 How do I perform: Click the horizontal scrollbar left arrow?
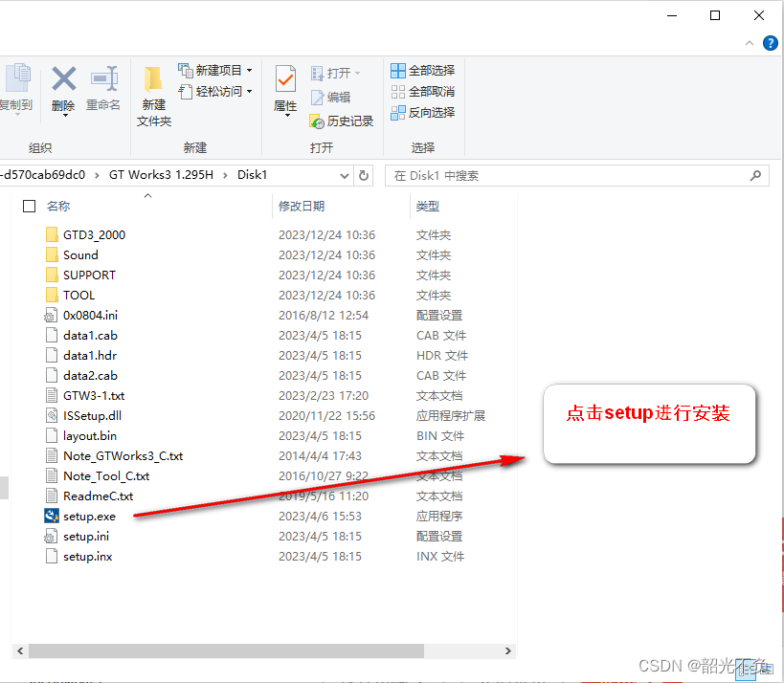20,650
